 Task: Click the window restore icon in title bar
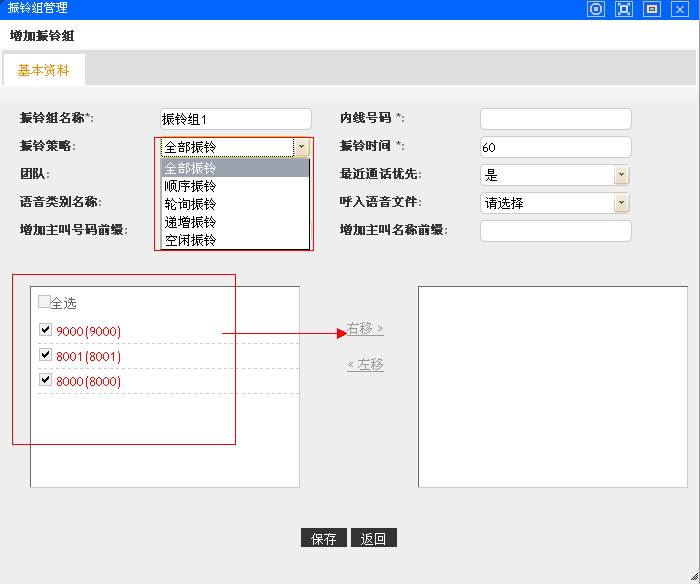click(x=652, y=9)
